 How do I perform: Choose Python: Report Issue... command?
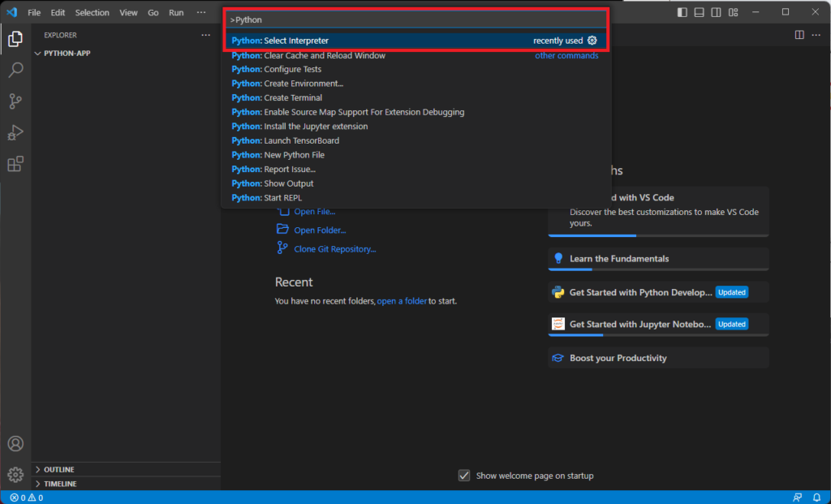click(416, 170)
